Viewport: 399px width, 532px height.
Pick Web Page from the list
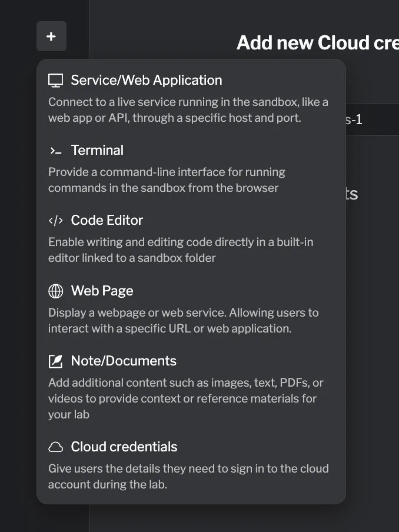102,291
